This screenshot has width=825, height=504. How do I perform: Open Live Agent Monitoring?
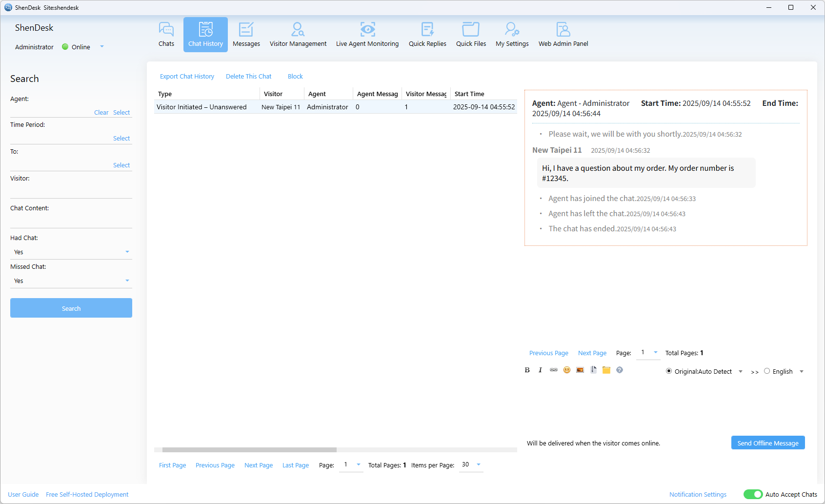pos(367,34)
